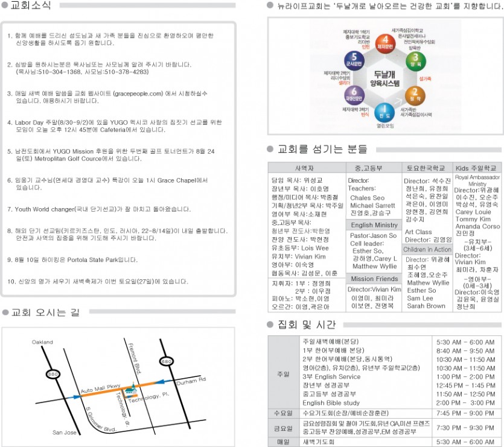Viewport: 504px width, 447px height.
Task: Select the purple number 6 재생산훈련 circle
Action: pos(354,95)
